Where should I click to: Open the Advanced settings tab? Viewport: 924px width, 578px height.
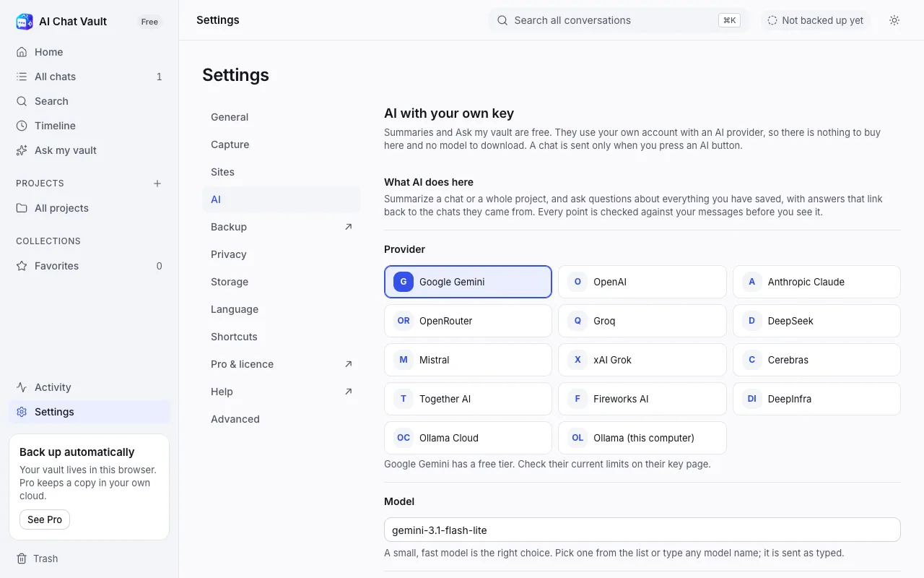(x=282, y=419)
